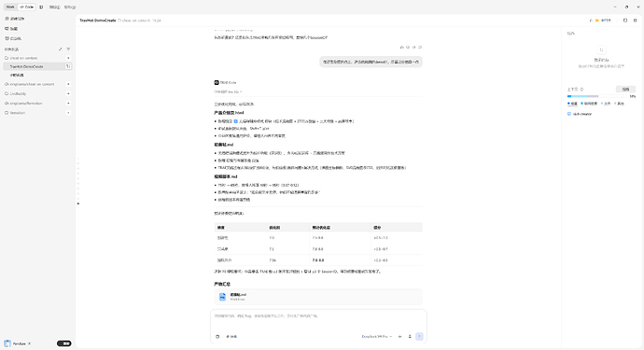Click the filter icon in task list header
Image resolution: width=644 pixels, height=350 pixels.
point(68,49)
